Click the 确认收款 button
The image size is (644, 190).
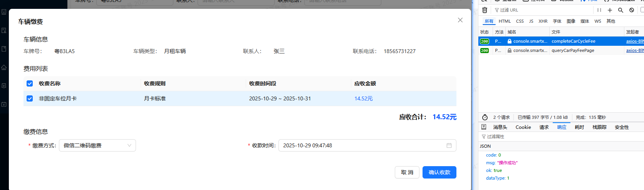click(439, 172)
